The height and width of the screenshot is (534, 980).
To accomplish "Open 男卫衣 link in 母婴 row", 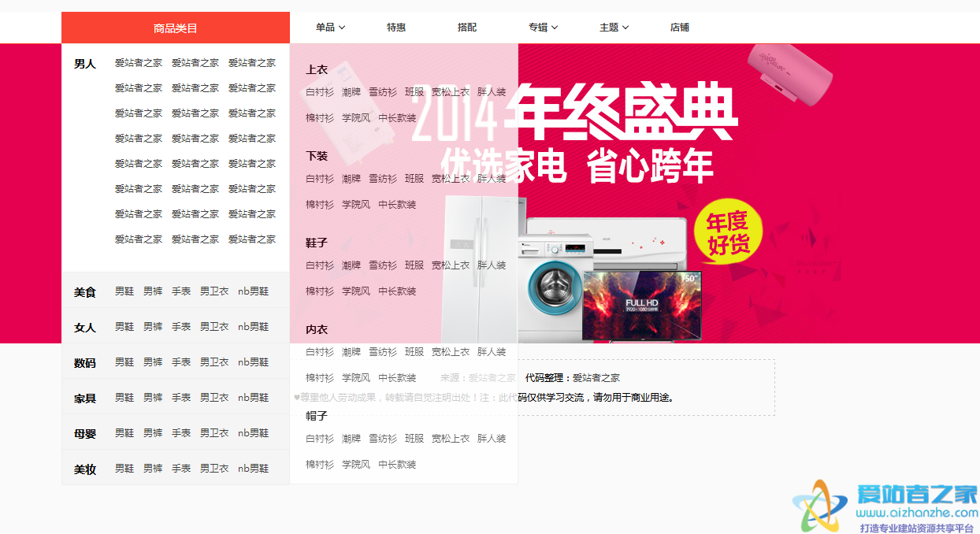I will [x=214, y=433].
